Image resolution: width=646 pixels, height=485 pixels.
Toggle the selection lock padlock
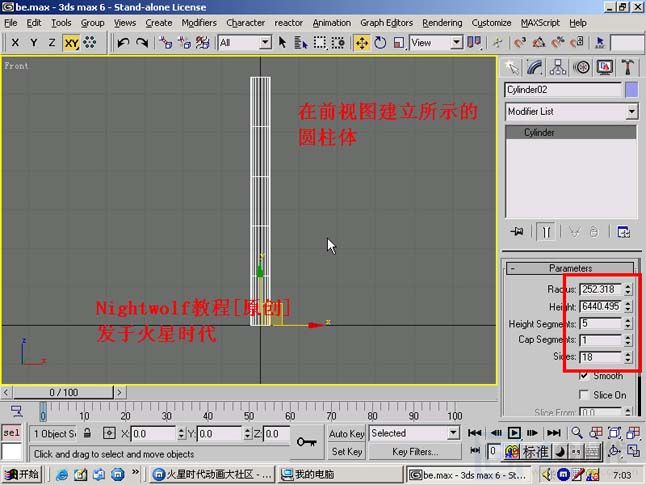point(87,433)
